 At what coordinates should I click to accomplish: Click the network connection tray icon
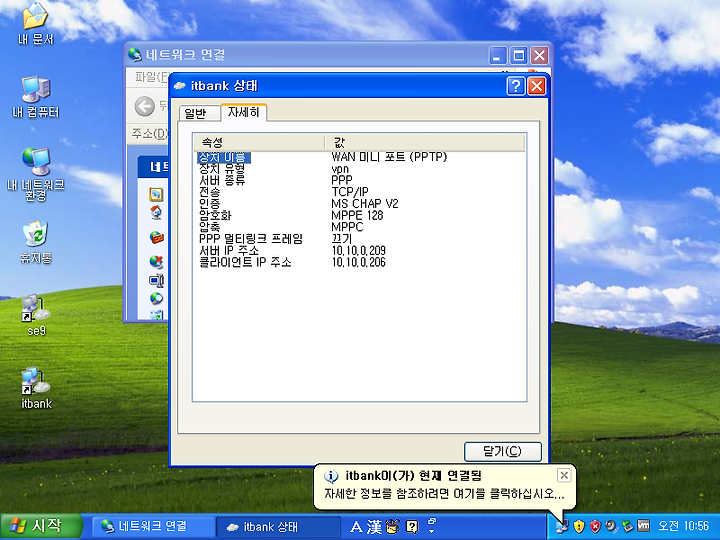(562, 526)
